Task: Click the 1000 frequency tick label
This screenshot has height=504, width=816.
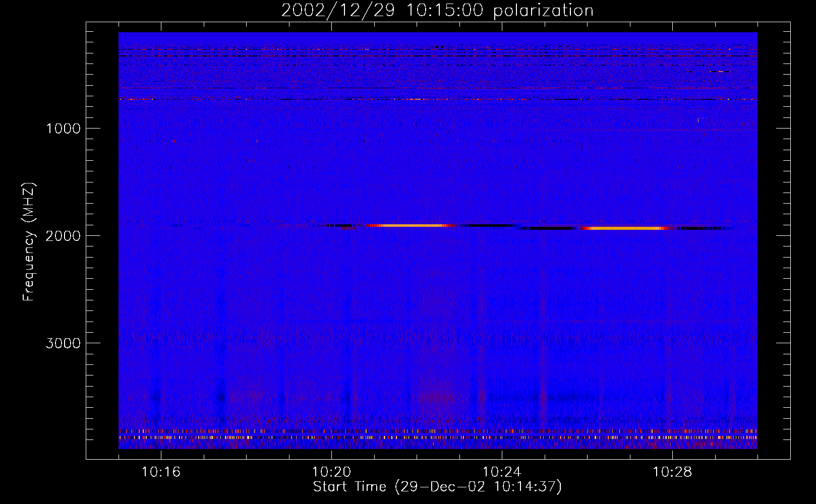Action: click(64, 129)
